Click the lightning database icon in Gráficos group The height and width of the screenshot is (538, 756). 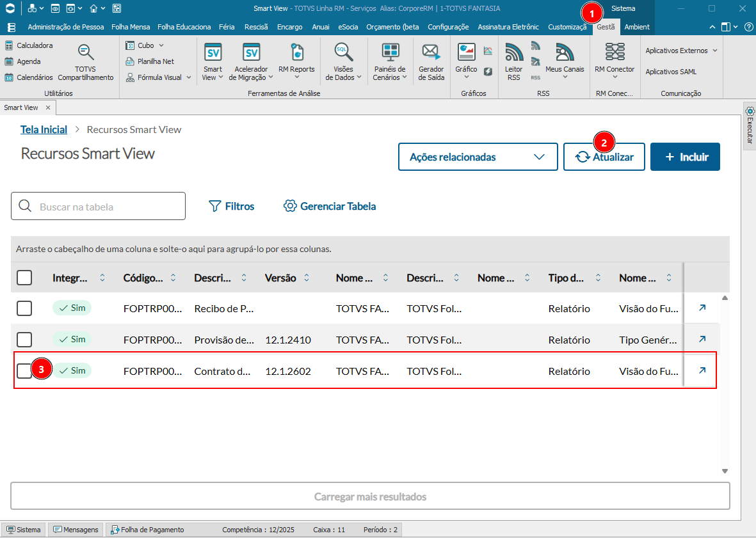pyautogui.click(x=488, y=72)
